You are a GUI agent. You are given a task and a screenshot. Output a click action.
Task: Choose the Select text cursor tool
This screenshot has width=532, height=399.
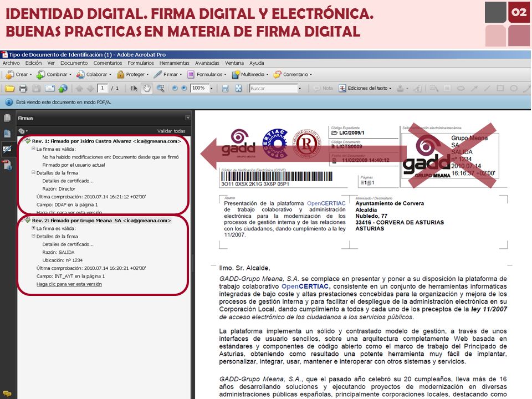[x=134, y=89]
